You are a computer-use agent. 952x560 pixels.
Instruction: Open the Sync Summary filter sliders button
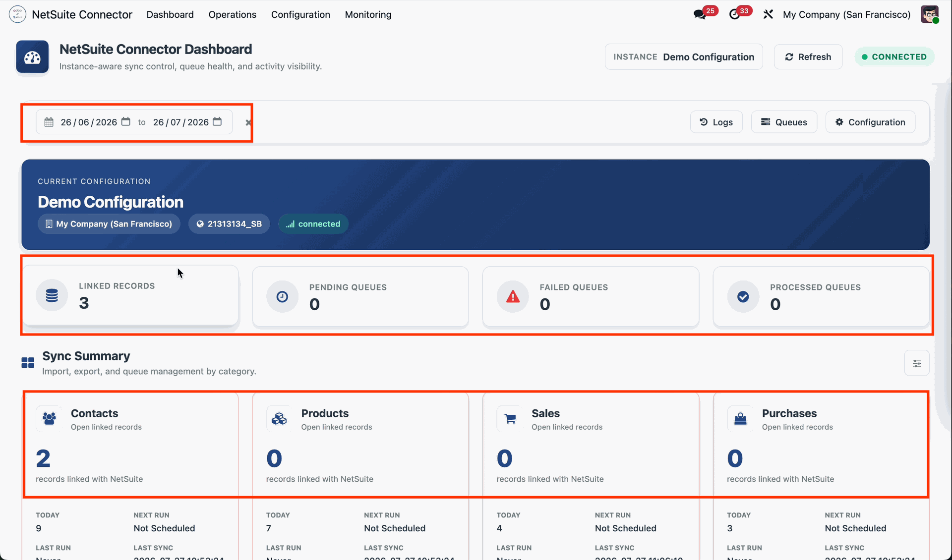point(917,363)
